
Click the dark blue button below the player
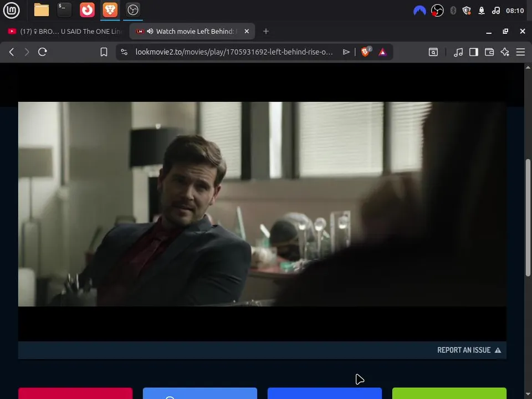pyautogui.click(x=325, y=393)
